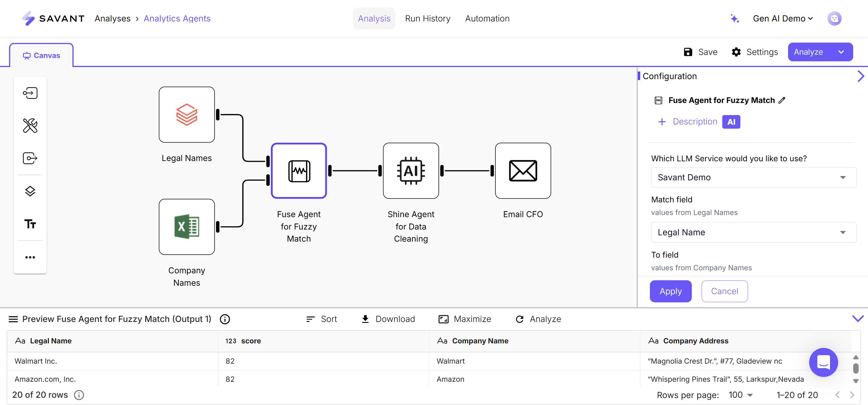Select the Legal Names Databricks node

click(x=187, y=115)
